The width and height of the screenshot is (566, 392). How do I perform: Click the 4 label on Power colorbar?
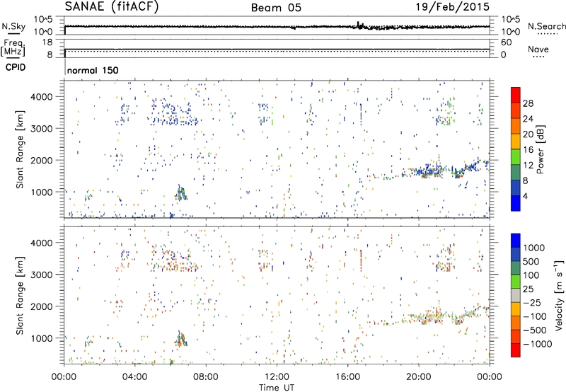(x=525, y=196)
